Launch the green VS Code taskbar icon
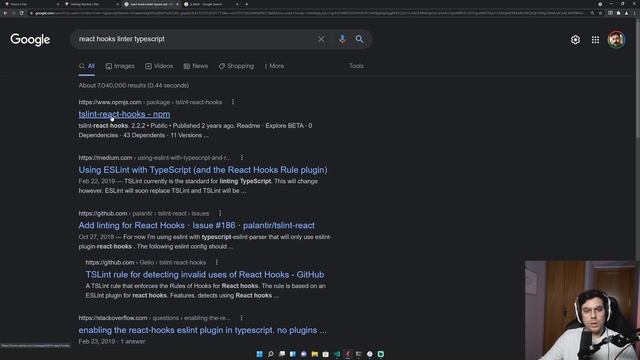Image resolution: width=640 pixels, height=360 pixels. click(x=337, y=354)
